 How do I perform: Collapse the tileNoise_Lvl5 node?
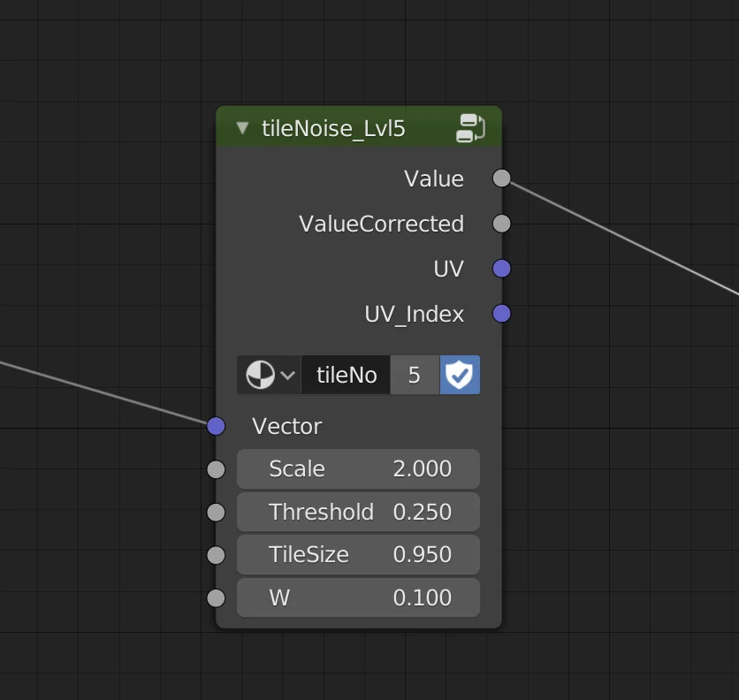(x=241, y=127)
